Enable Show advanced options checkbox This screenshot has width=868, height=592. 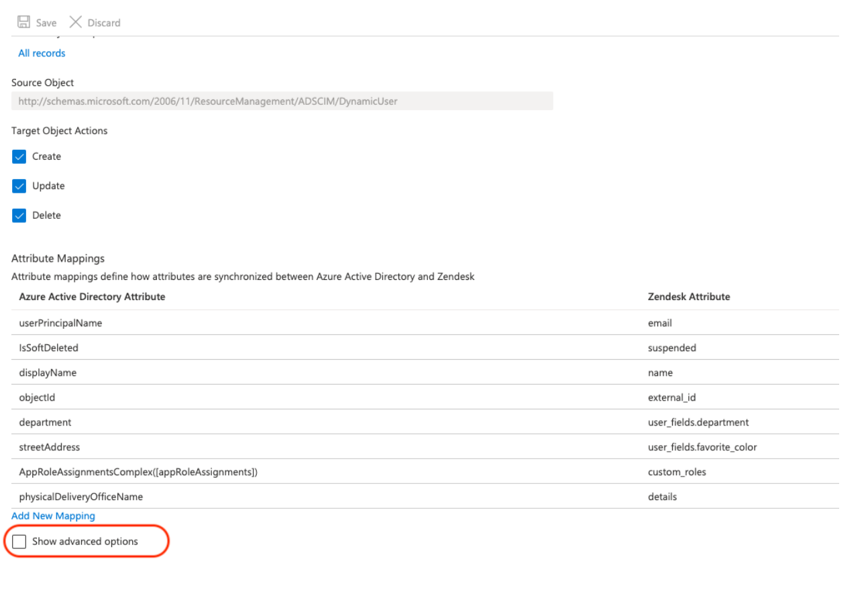(x=19, y=542)
